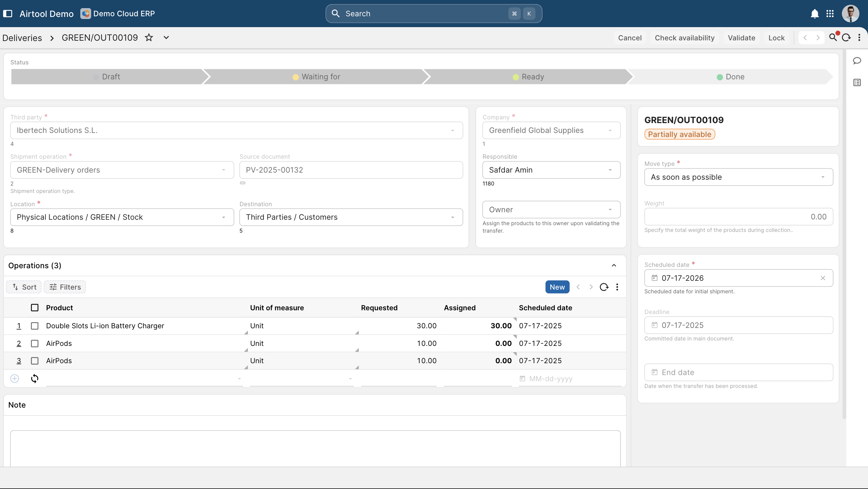Select the Ready status stage
Screen dimensions: 868x489
[528, 77]
